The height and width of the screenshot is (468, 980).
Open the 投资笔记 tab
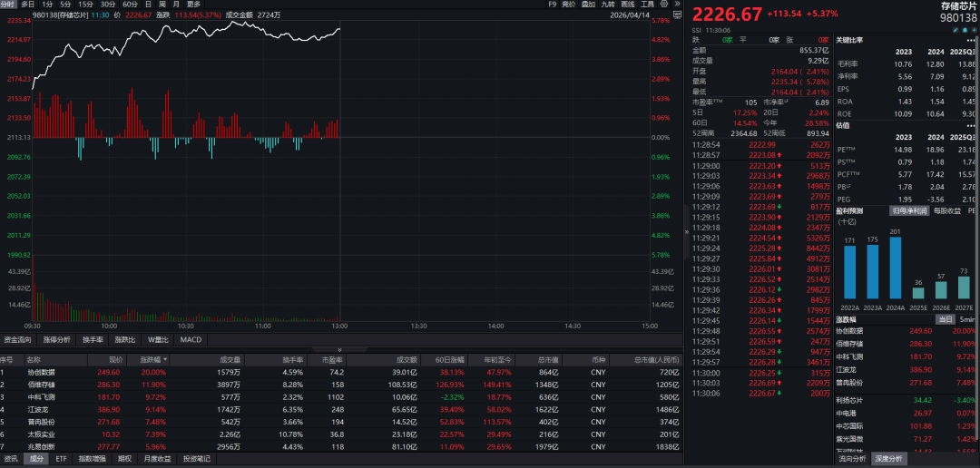click(197, 459)
